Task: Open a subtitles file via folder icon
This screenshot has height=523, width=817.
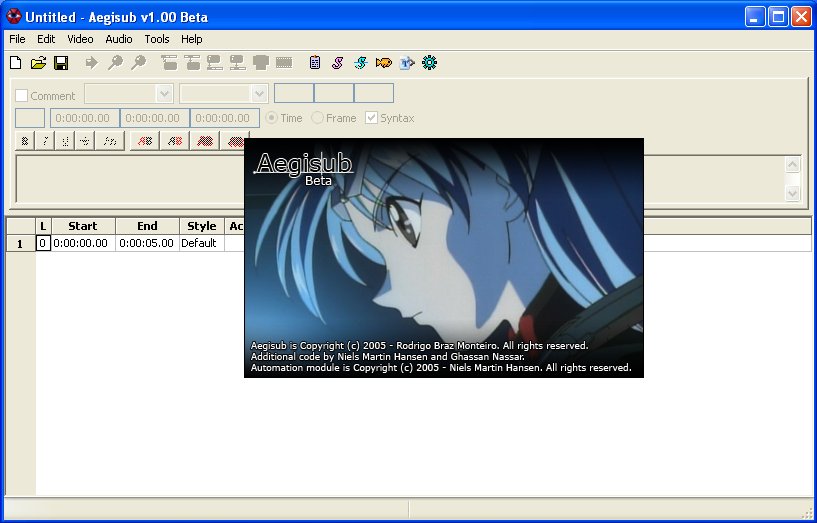Action: point(38,63)
